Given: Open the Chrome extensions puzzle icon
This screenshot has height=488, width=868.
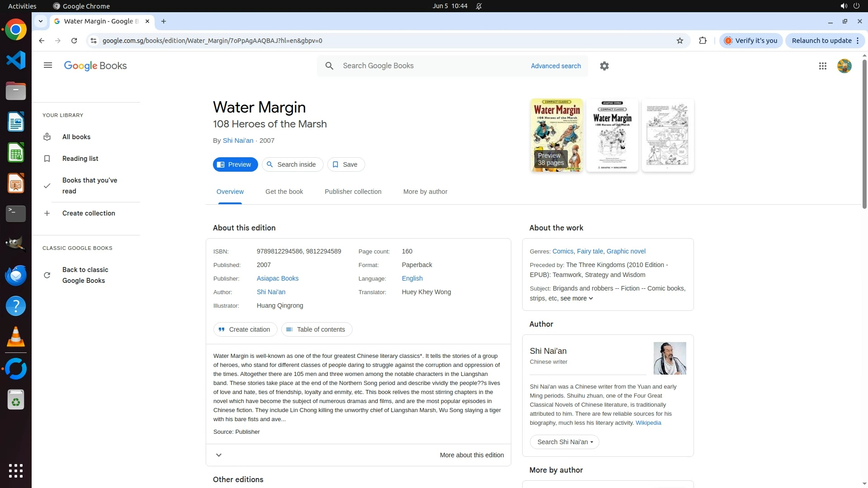Looking at the screenshot, I should [x=703, y=41].
